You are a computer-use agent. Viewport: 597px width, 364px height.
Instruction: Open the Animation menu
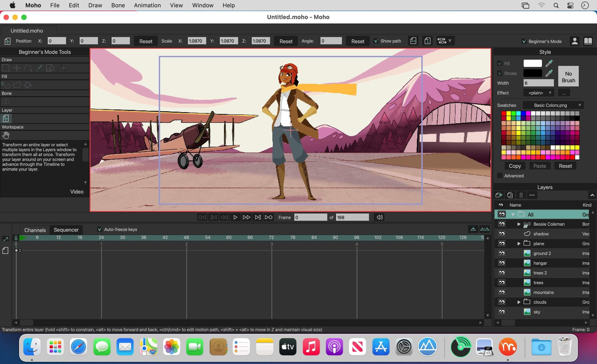click(147, 5)
